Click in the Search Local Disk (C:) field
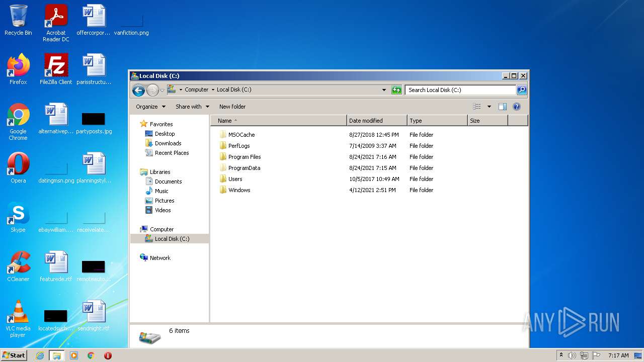This screenshot has height=362, width=644. pyautogui.click(x=460, y=90)
